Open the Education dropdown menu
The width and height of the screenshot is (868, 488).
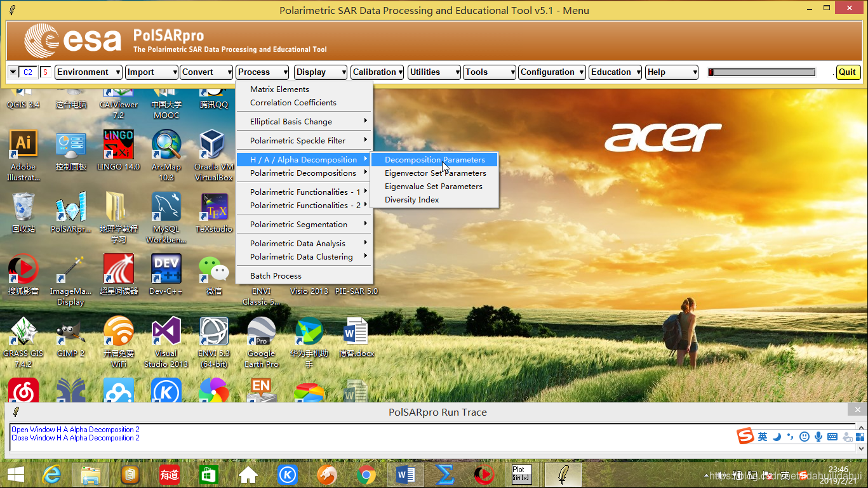[x=615, y=72]
